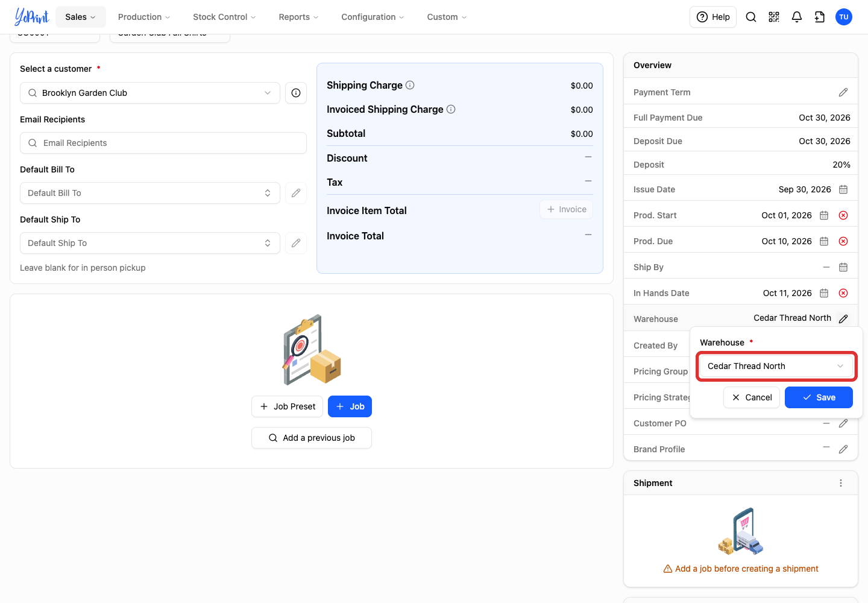The image size is (868, 603).
Task: Open the Production menu
Action: tap(144, 17)
